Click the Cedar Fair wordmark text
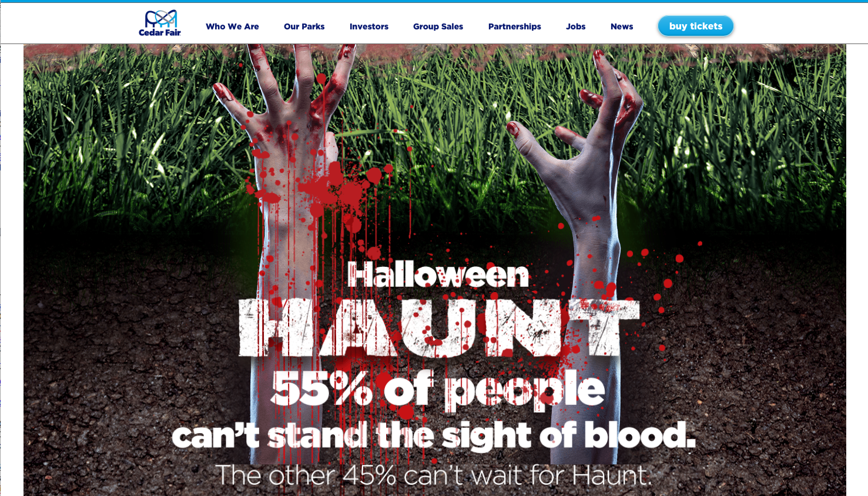 point(160,32)
